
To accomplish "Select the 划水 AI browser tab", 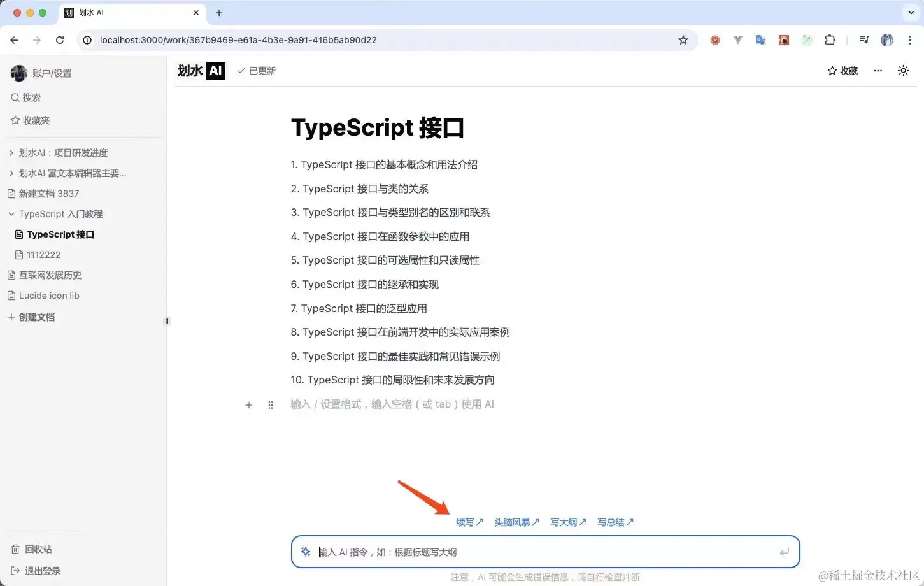I will point(132,13).
